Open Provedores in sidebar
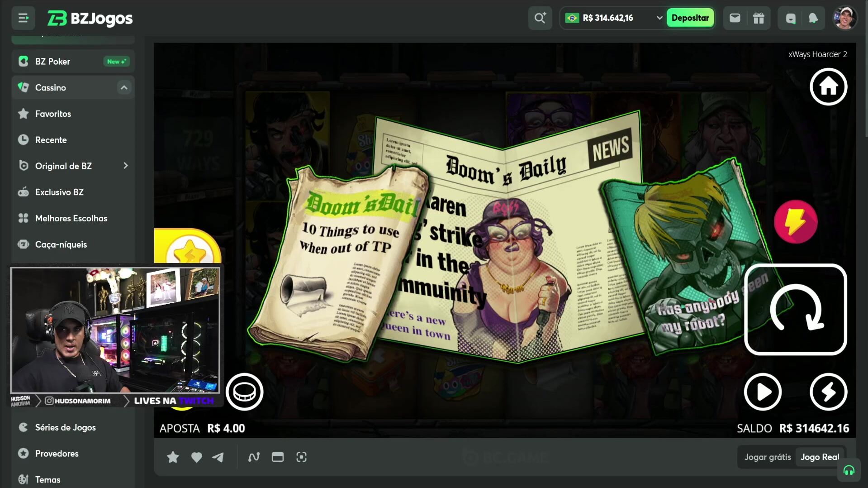 (x=73, y=454)
